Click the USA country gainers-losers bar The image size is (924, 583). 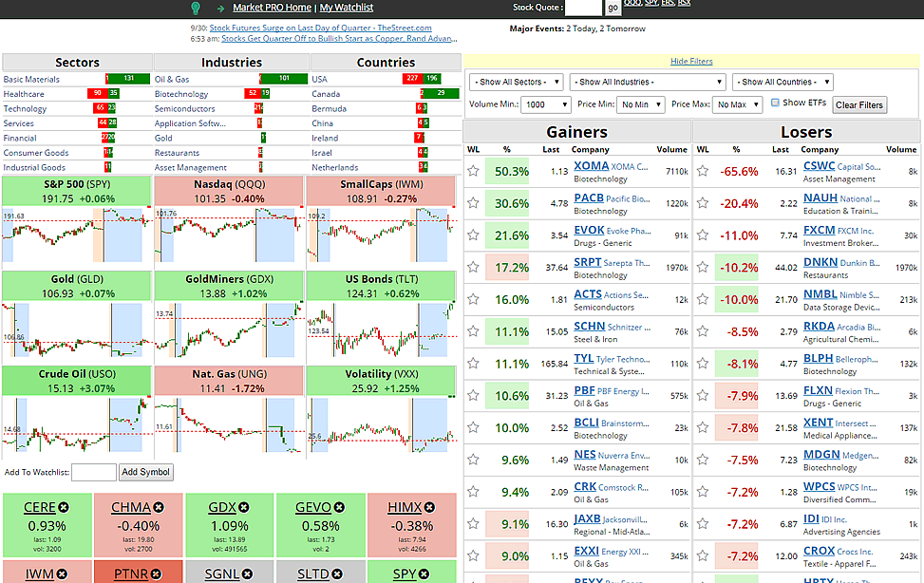coord(422,79)
